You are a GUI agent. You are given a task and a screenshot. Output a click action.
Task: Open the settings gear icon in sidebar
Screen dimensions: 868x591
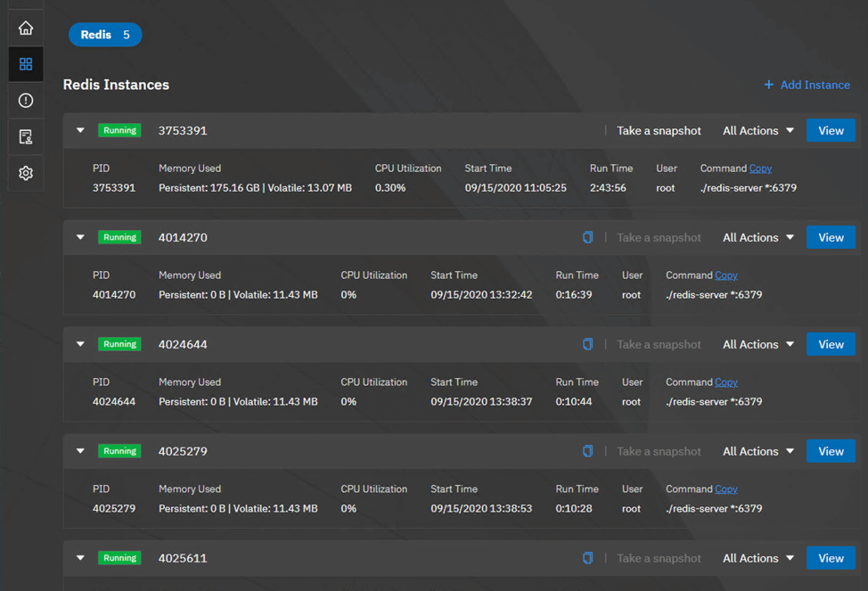pyautogui.click(x=26, y=173)
